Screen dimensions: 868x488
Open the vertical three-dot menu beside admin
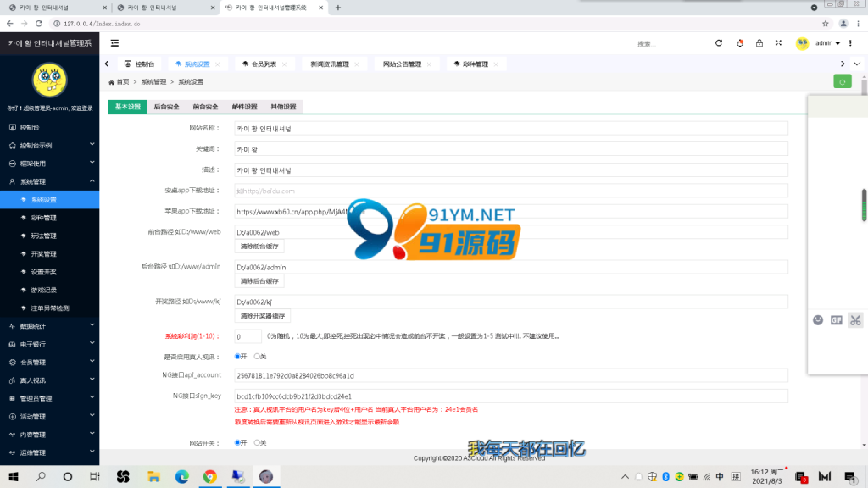pos(851,43)
